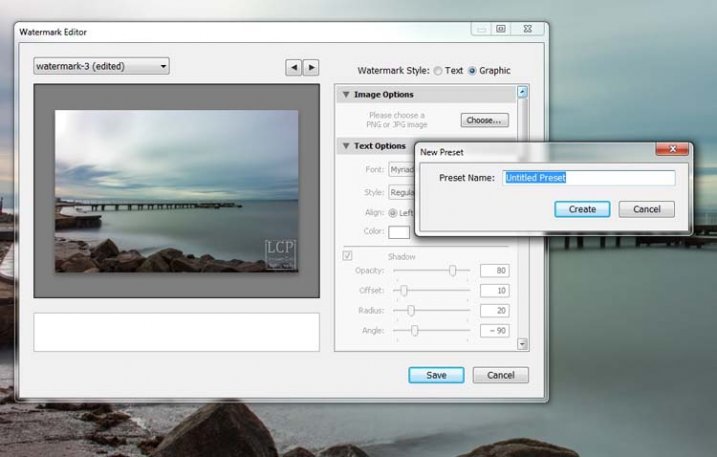This screenshot has width=717, height=457.
Task: Close the New Preset dialog with X
Action: point(675,150)
